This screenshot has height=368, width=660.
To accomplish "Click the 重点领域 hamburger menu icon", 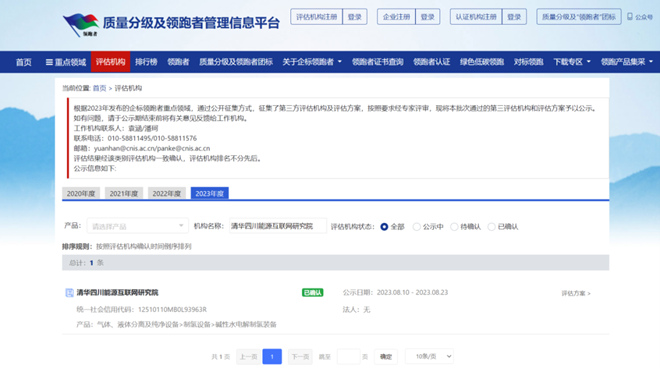I will pyautogui.click(x=49, y=62).
